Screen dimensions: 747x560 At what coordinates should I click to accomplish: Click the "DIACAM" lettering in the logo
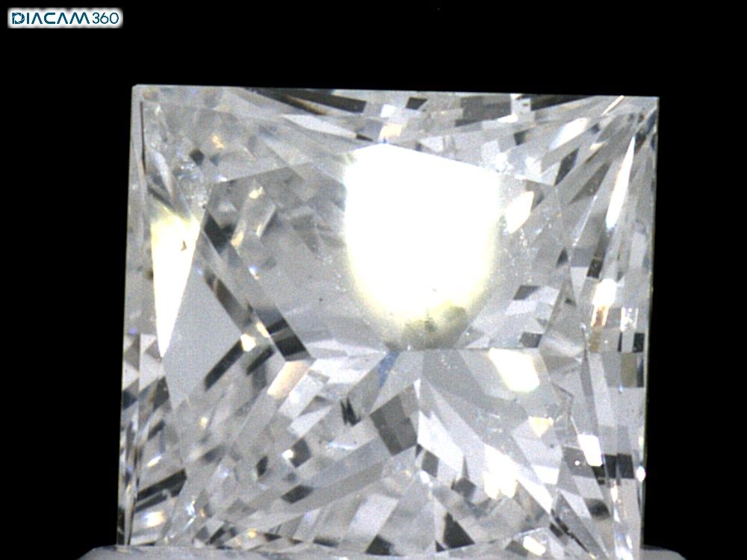(50, 18)
